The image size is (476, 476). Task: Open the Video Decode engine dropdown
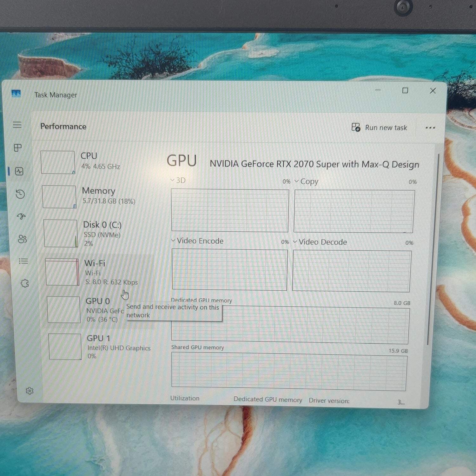coord(320,242)
